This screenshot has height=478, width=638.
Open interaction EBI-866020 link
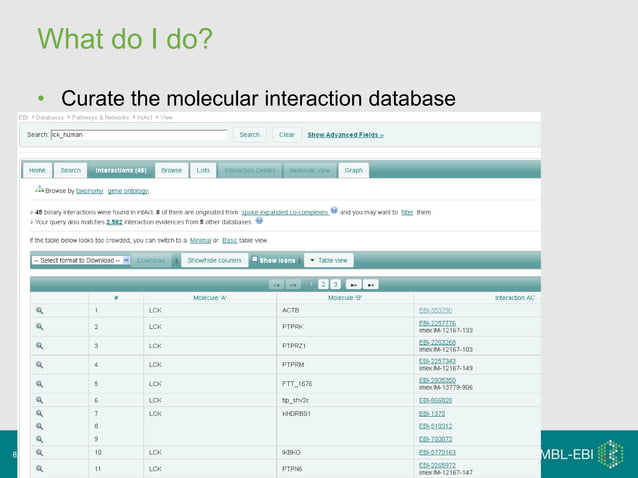[x=435, y=400]
